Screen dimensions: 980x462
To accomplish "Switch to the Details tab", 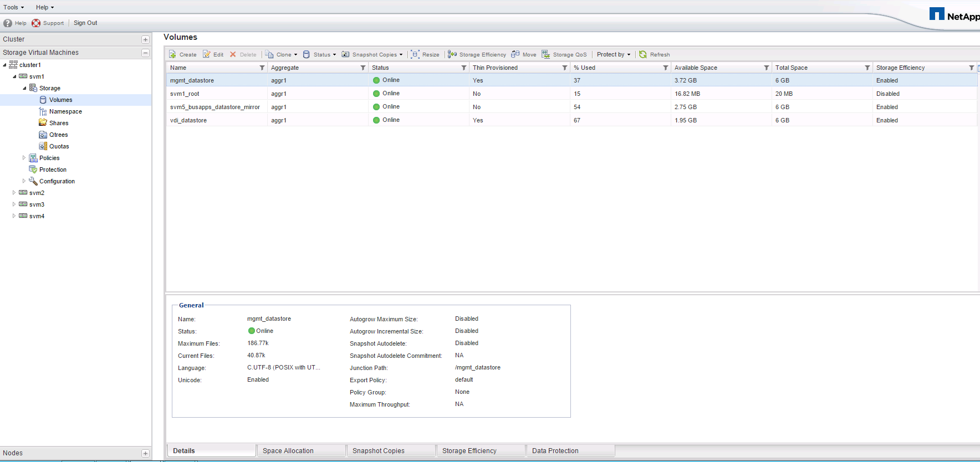I will tap(212, 450).
